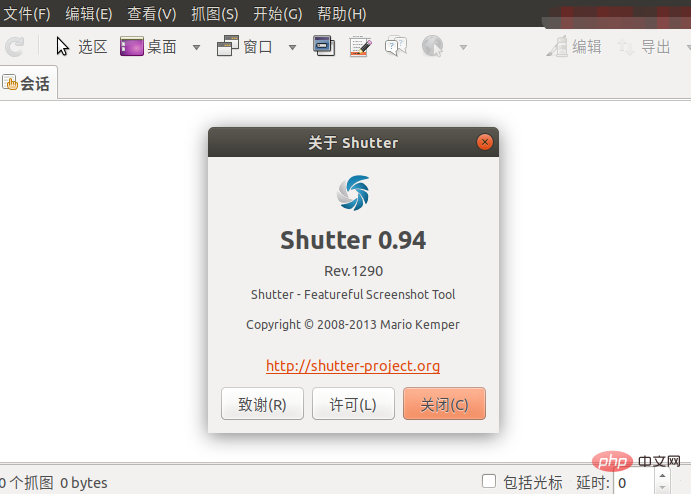
Task: Open the 抓图(S) menu
Action: point(215,14)
